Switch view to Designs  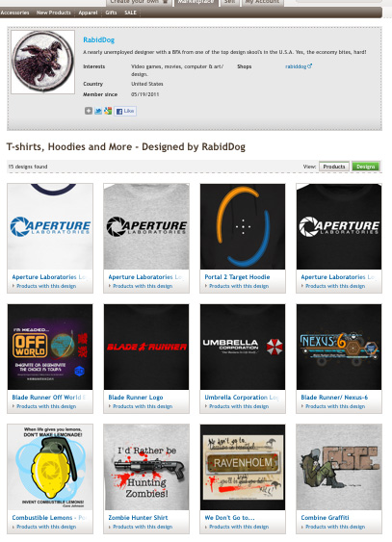pyautogui.click(x=366, y=167)
